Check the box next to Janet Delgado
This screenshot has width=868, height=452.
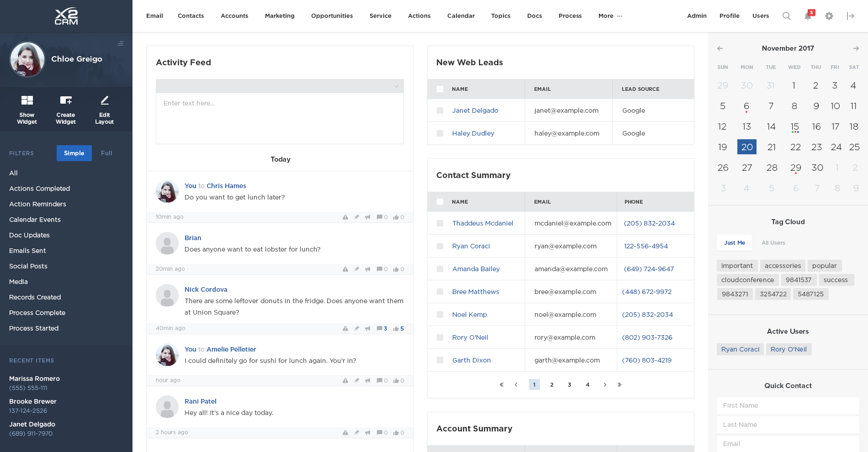pos(440,110)
